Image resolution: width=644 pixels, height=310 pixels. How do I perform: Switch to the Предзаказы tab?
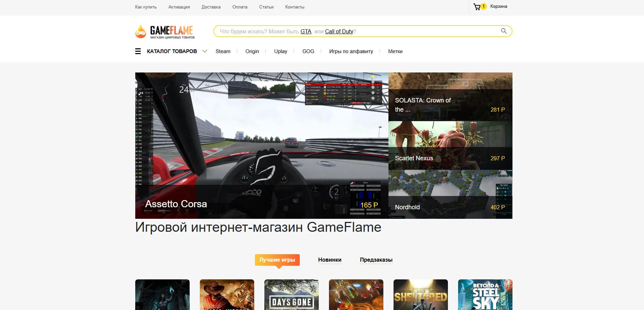pyautogui.click(x=376, y=260)
